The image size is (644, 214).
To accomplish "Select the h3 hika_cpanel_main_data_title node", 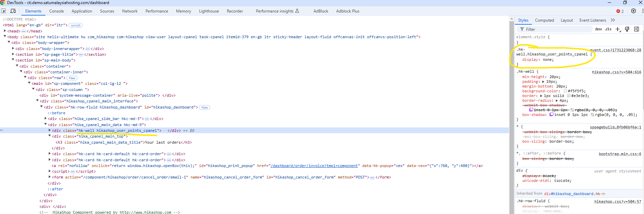I will 124,142.
